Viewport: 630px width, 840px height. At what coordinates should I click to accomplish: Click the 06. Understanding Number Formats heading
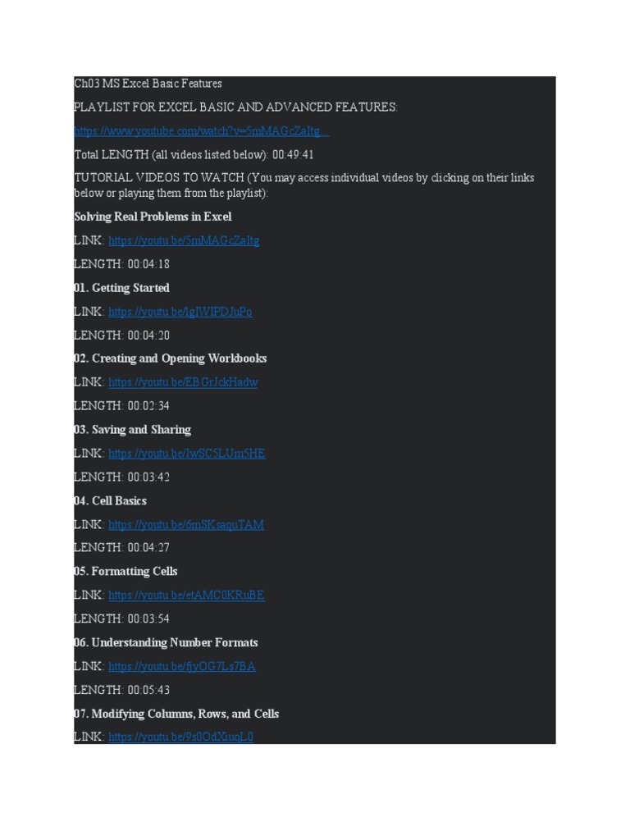click(166, 643)
